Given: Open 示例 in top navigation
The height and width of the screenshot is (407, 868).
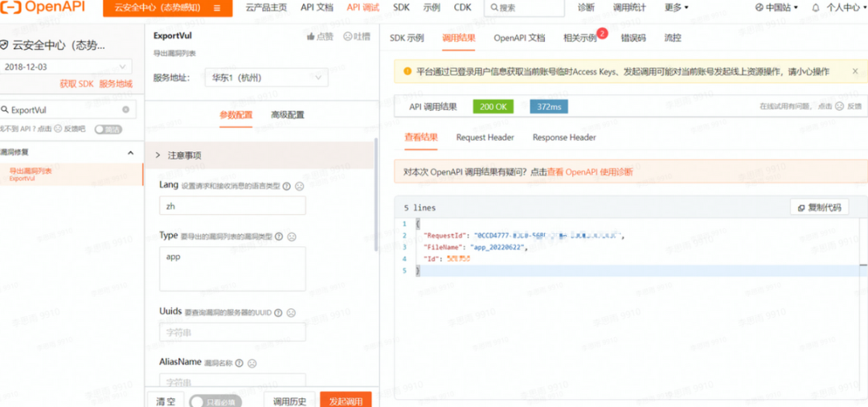Looking at the screenshot, I should [x=432, y=8].
